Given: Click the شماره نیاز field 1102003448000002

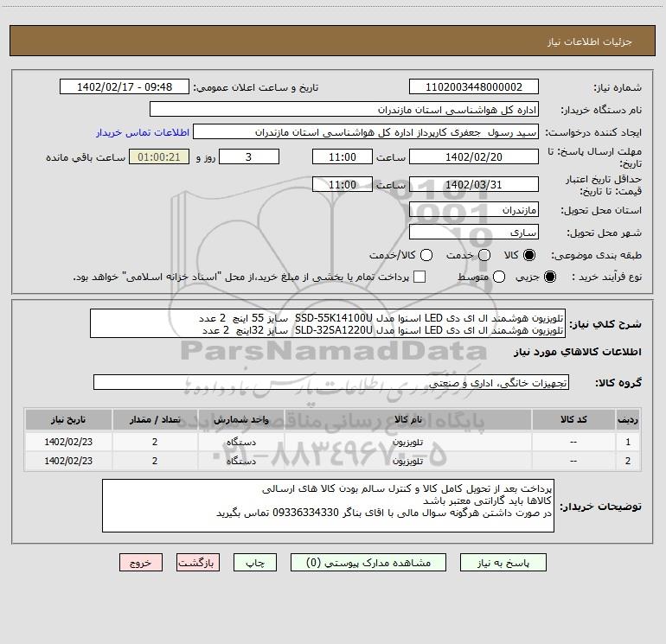Looking at the screenshot, I should tap(474, 87).
